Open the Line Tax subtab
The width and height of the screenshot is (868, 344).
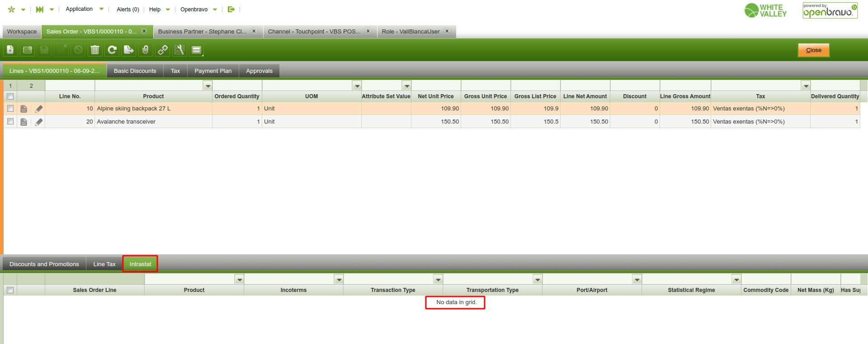pyautogui.click(x=104, y=264)
